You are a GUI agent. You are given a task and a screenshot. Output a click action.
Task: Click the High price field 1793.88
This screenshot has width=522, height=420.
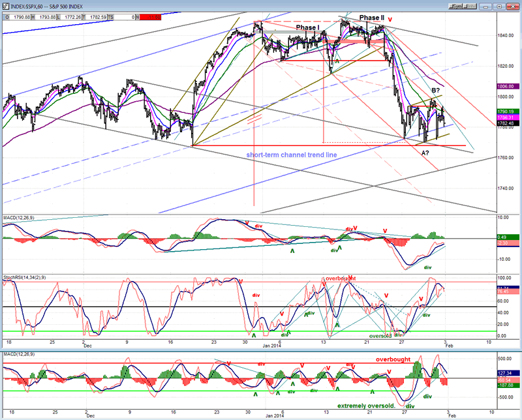44,17
